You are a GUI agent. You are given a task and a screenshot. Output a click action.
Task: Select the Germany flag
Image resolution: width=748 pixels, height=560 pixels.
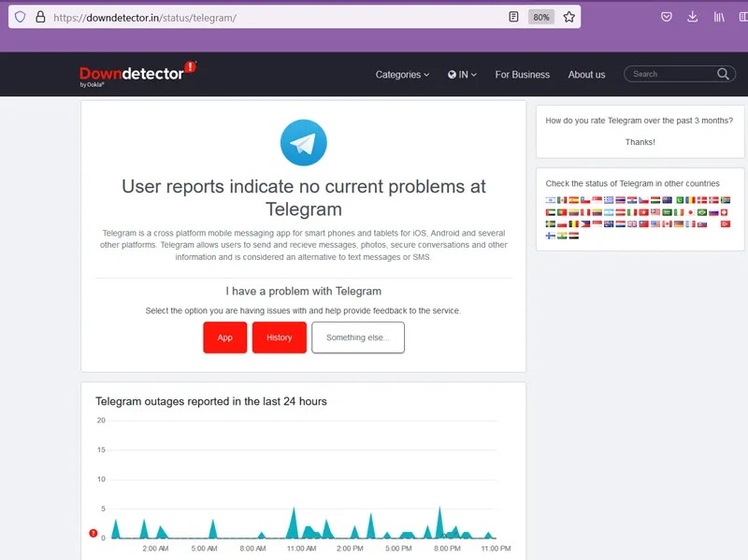pyautogui.click(x=679, y=223)
